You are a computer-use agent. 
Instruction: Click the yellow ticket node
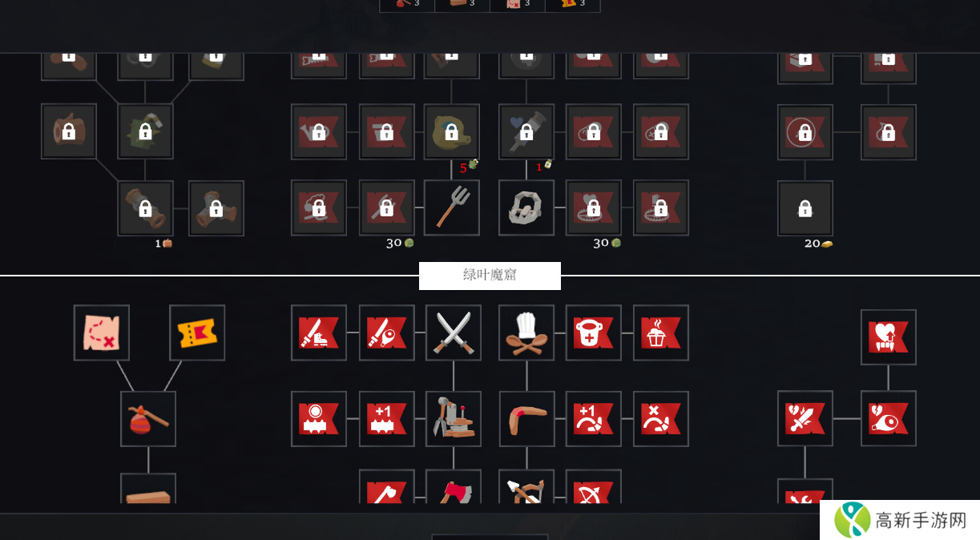point(197,332)
